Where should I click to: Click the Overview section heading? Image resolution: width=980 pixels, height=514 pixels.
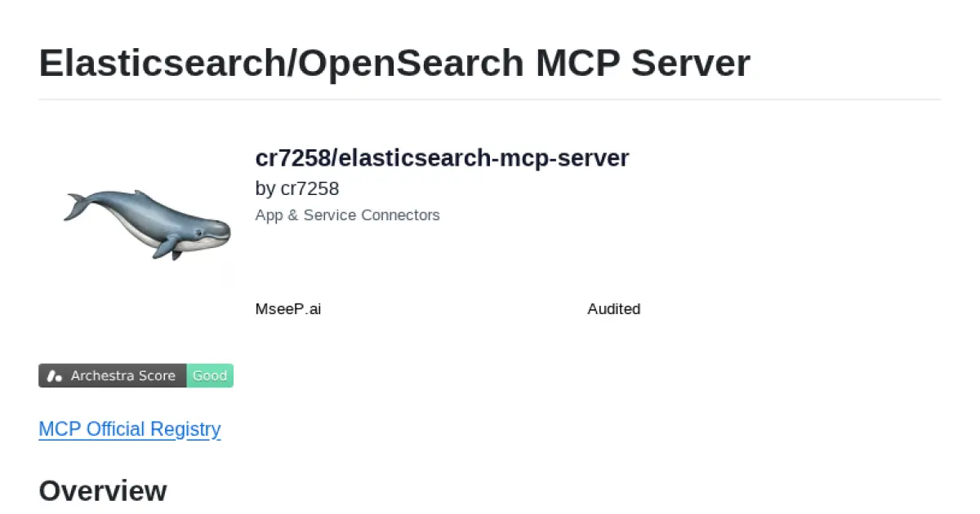[102, 490]
